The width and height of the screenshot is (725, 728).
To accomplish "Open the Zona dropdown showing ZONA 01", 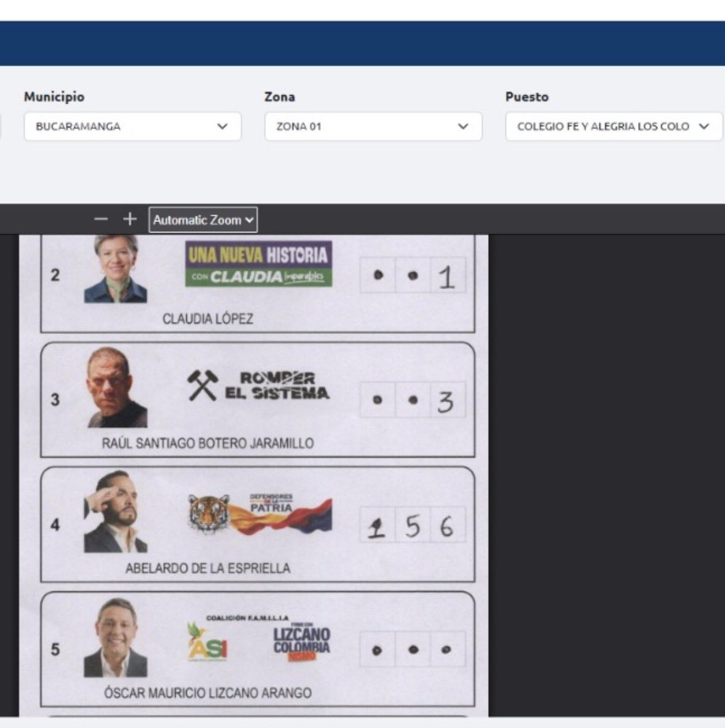I will 373,126.
